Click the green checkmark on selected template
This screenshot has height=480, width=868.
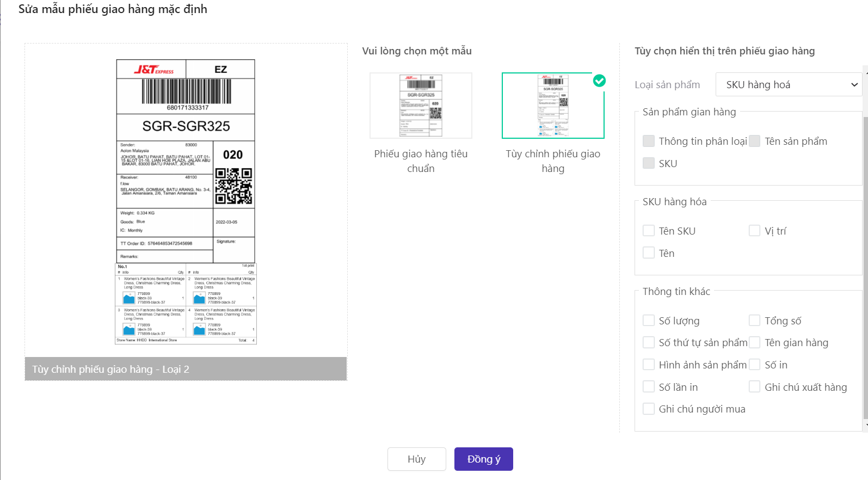[x=599, y=81]
